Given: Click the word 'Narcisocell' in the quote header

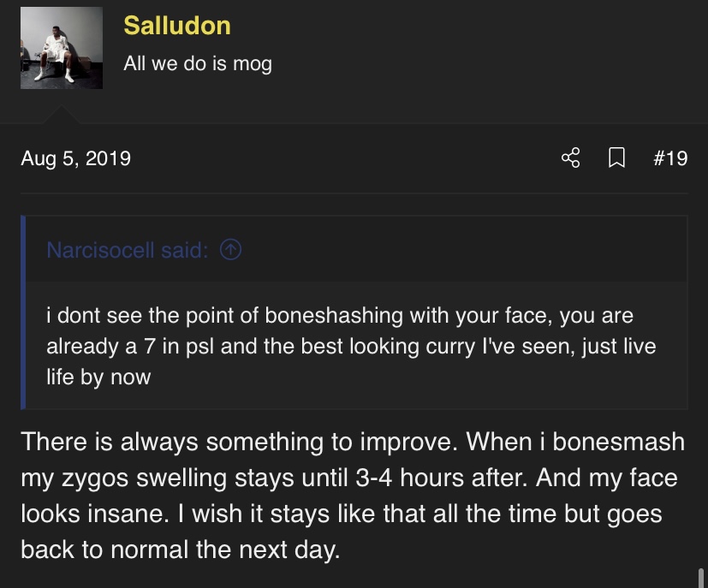Looking at the screenshot, I should click(x=101, y=250).
